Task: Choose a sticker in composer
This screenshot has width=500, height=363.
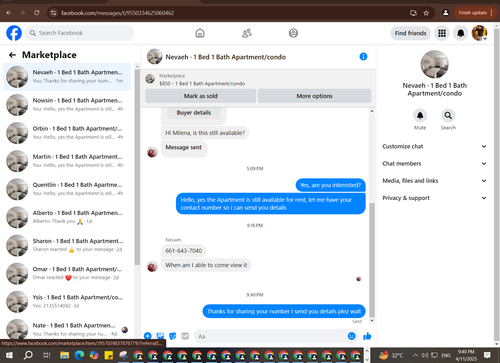Action: tap(173, 336)
